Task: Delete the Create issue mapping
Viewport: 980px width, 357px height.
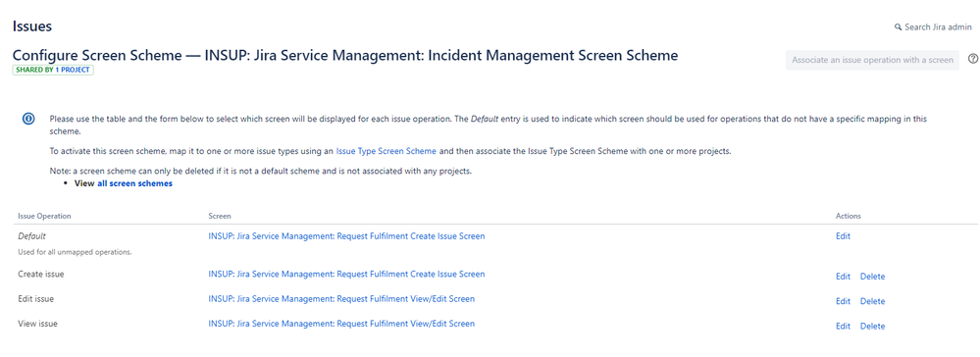Action: click(x=872, y=277)
